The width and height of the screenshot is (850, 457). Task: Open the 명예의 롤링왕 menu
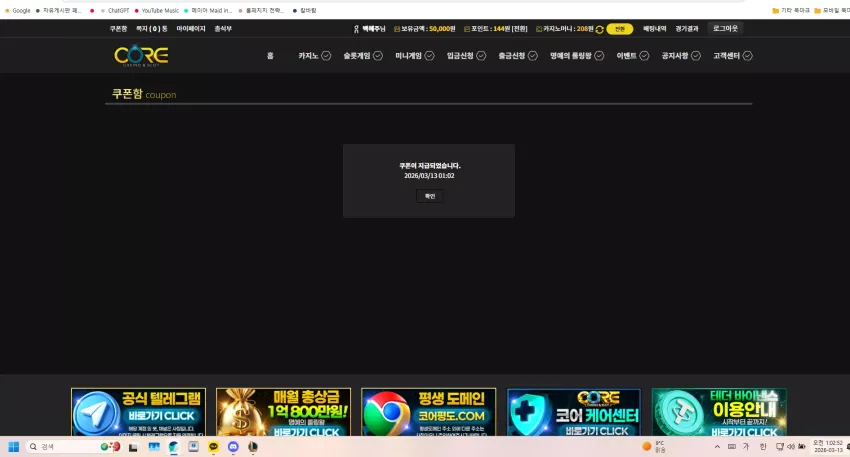coord(571,56)
